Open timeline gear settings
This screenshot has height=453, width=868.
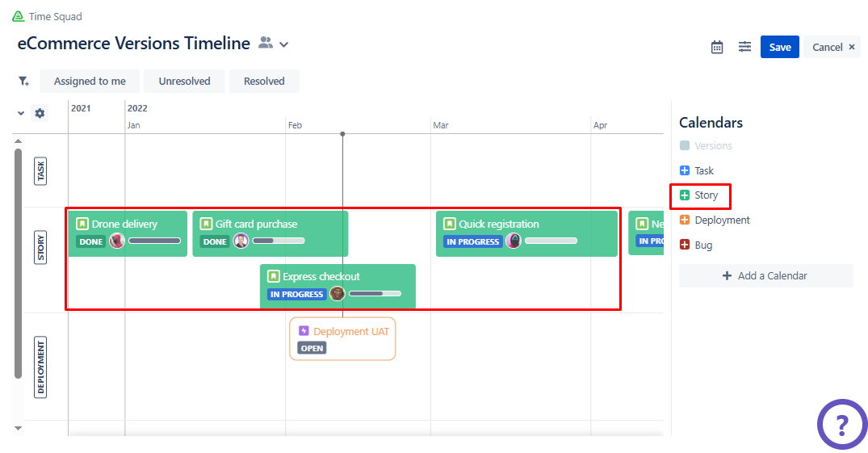40,113
